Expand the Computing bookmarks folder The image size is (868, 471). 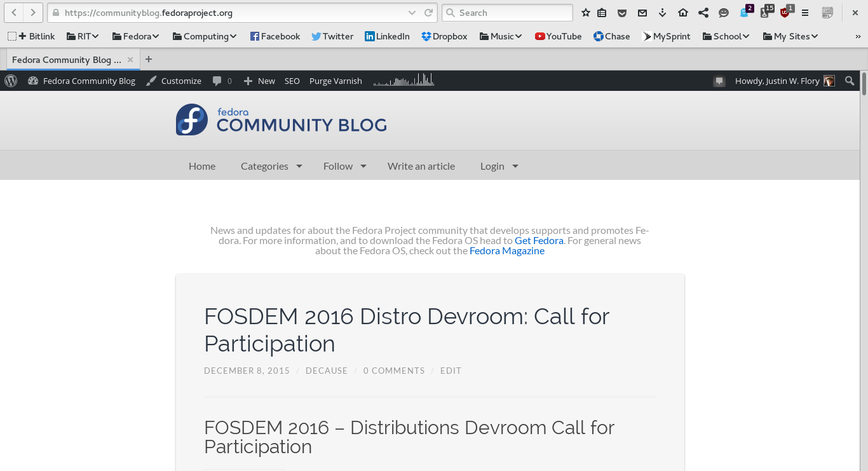pos(205,36)
